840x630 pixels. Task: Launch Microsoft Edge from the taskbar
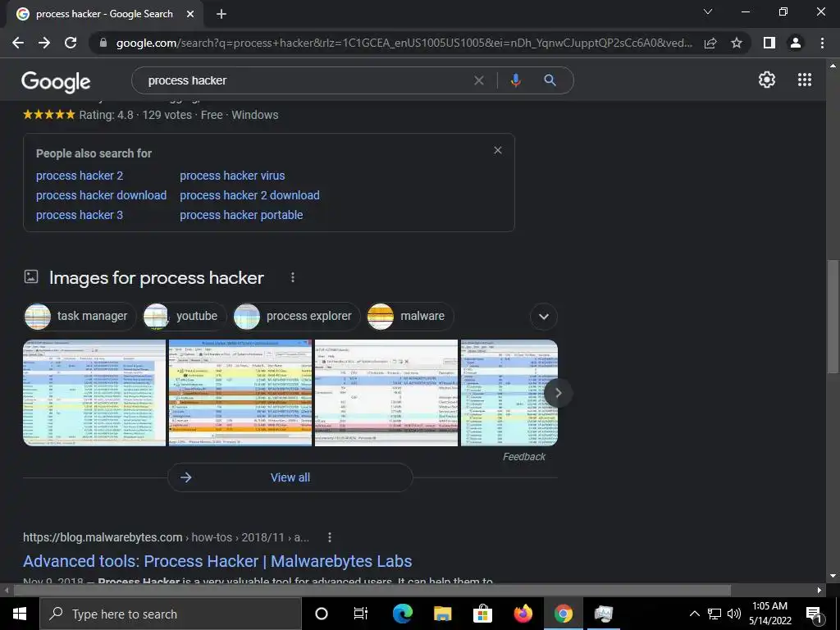(402, 614)
